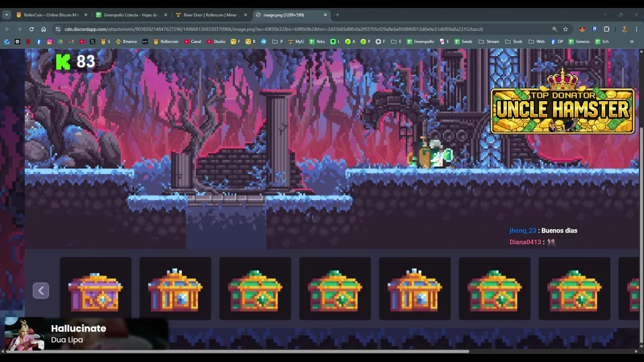This screenshot has height=362, width=644.
Task: Expand the tab search dropdown arrow
Action: click(7, 15)
